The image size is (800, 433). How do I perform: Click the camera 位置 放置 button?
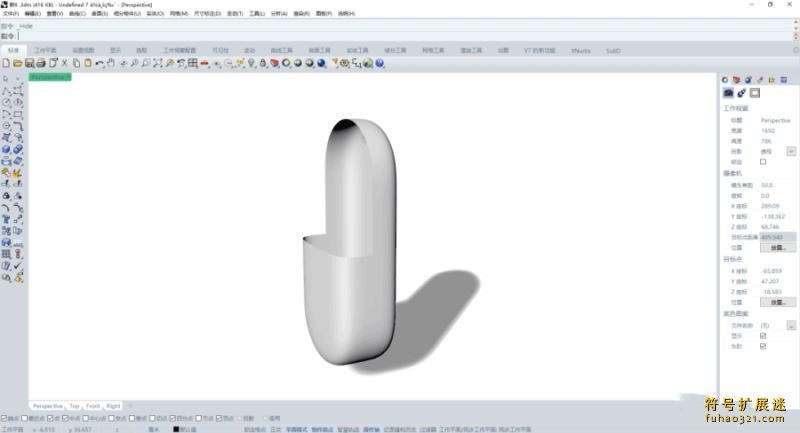click(778, 247)
